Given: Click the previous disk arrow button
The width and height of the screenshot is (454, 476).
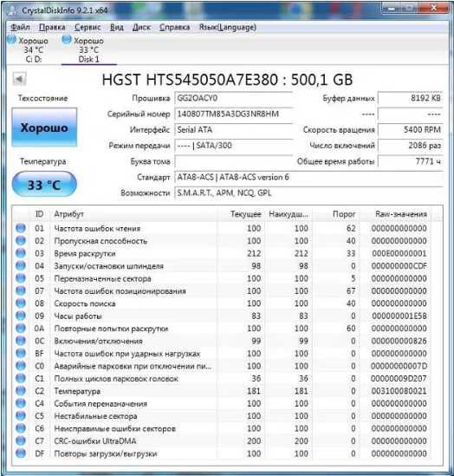Looking at the screenshot, I should pyautogui.click(x=19, y=79).
